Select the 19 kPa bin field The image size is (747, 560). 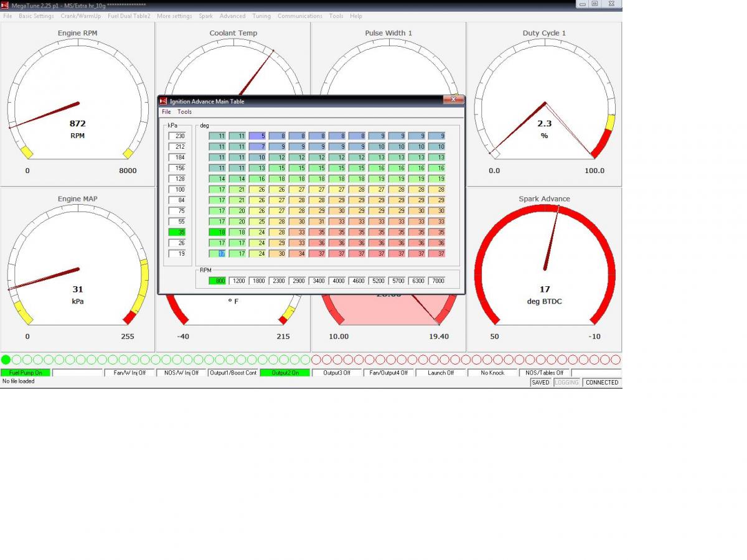[177, 253]
